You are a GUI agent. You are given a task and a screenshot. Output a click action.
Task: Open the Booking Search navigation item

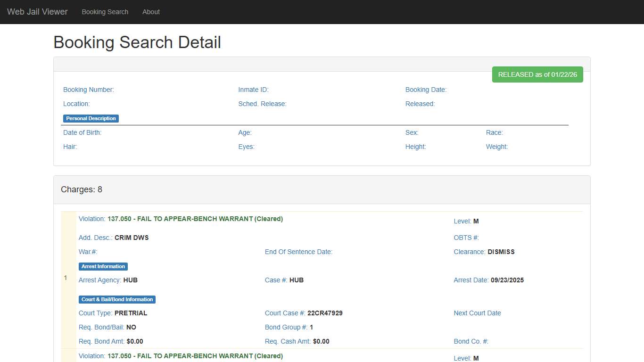click(x=105, y=12)
